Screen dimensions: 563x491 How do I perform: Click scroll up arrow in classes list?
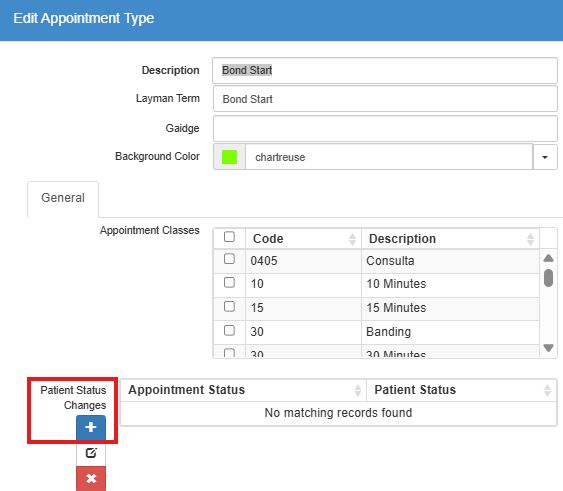548,258
